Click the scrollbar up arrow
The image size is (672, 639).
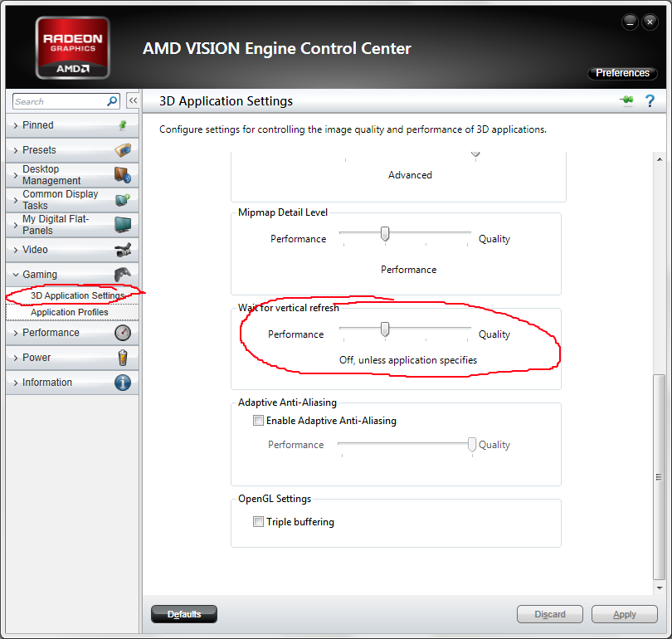(660, 159)
